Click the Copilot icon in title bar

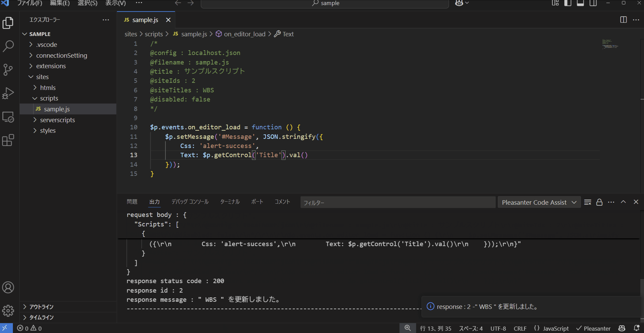(x=459, y=3)
